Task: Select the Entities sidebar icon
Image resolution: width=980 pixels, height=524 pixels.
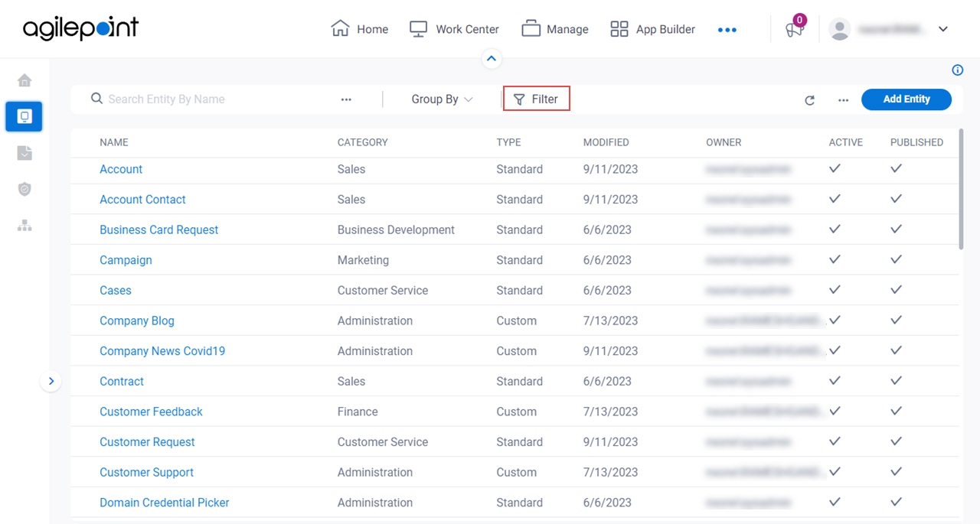Action: pos(24,116)
